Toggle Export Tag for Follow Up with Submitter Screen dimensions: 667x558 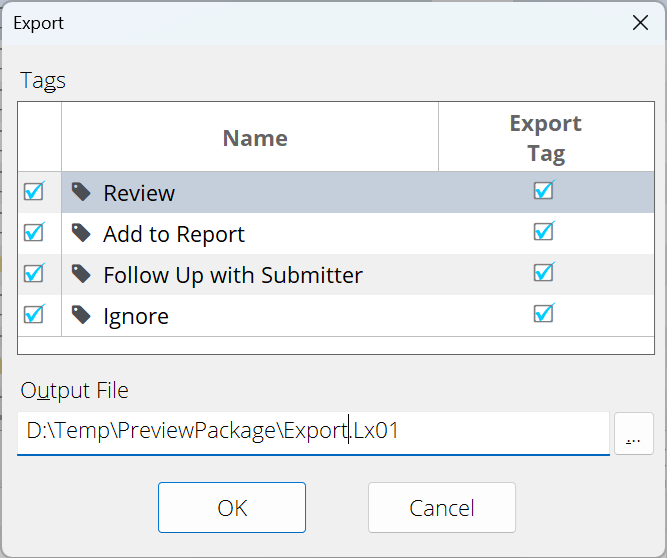[x=544, y=272]
